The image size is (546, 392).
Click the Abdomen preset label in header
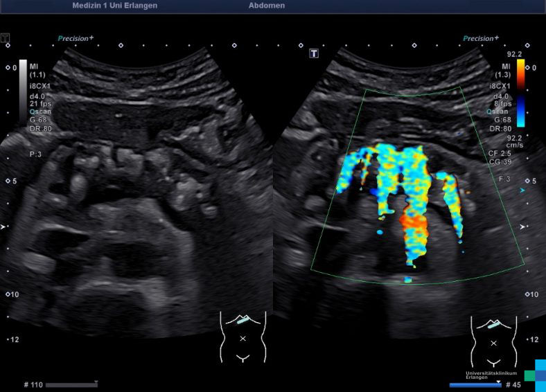coord(267,6)
